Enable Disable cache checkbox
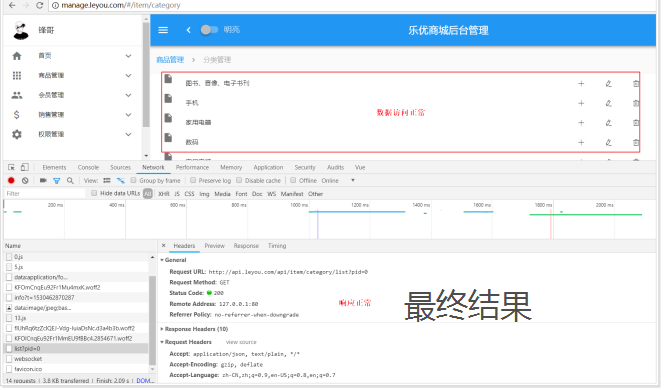This screenshot has height=390, width=666. point(239,180)
